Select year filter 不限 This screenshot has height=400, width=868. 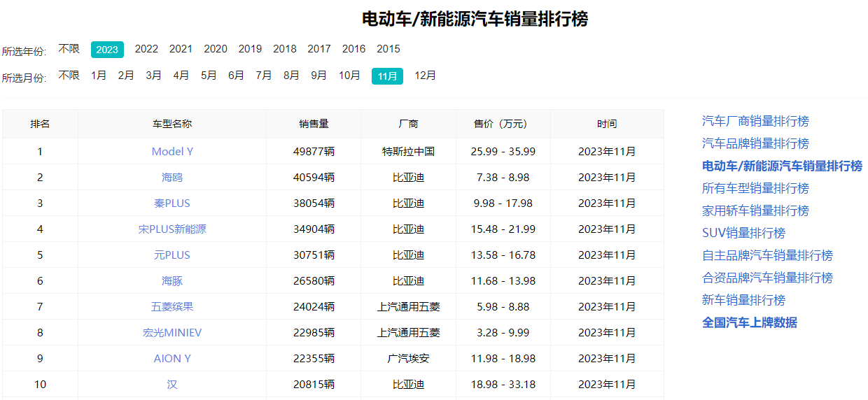[x=69, y=49]
